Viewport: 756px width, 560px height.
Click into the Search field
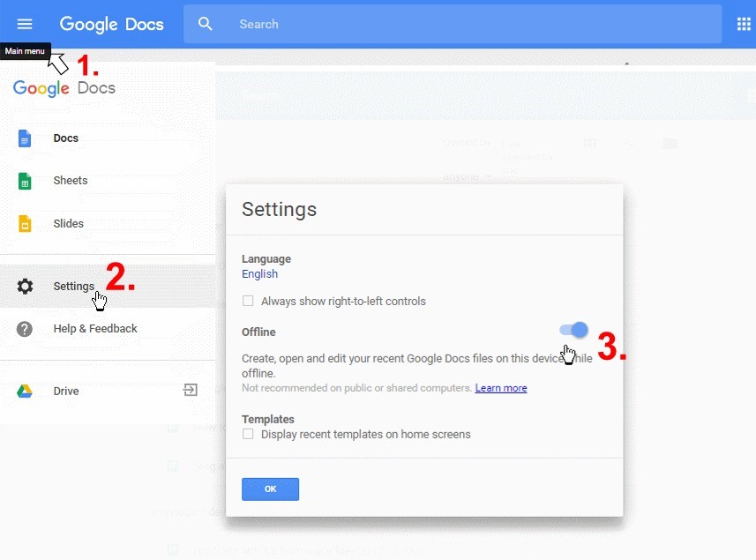453,24
